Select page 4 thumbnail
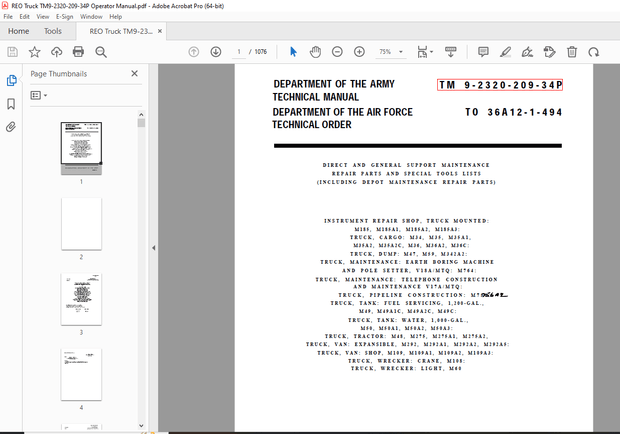This screenshot has width=620, height=434. coord(81,374)
